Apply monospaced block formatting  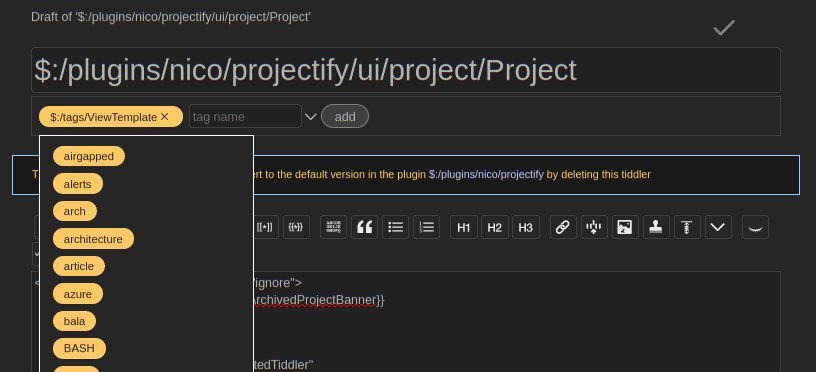333,227
